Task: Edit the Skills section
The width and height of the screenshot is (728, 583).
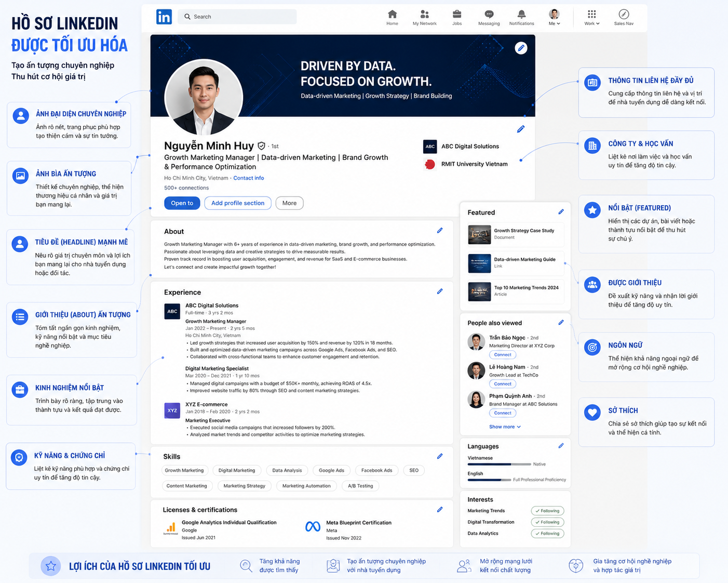Action: [x=440, y=456]
